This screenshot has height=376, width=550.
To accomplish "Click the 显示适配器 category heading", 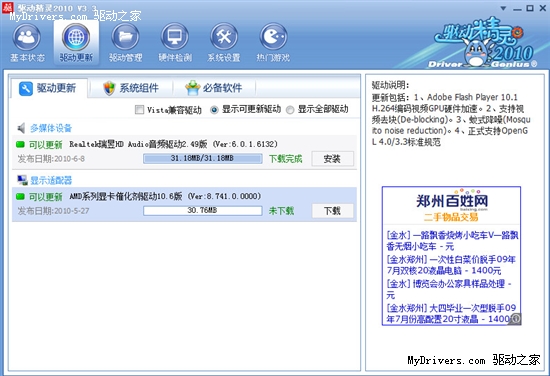I will click(x=51, y=180).
